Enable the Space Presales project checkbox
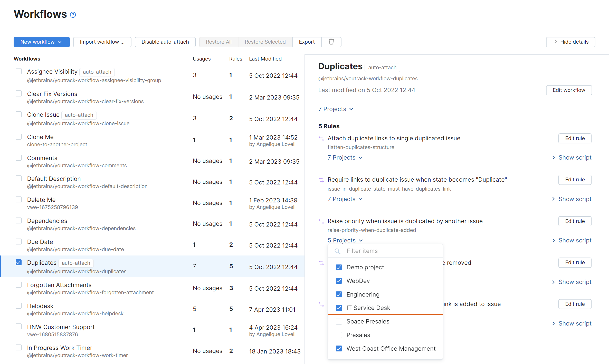Viewport: 609px width, 364px height. tap(339, 321)
